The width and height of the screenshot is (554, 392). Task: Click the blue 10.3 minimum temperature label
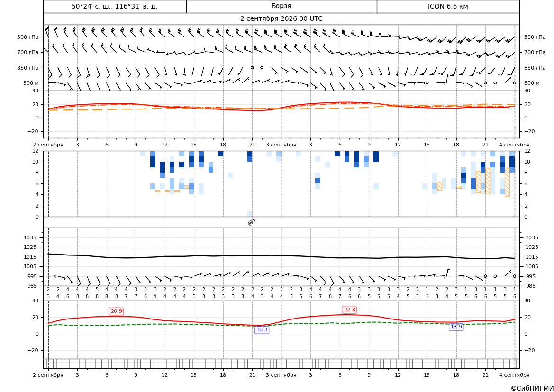[262, 330]
